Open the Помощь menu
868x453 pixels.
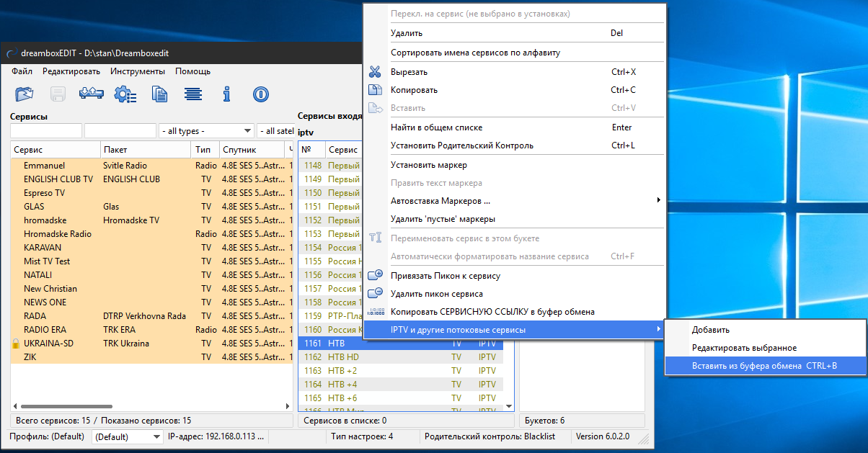pyautogui.click(x=193, y=71)
